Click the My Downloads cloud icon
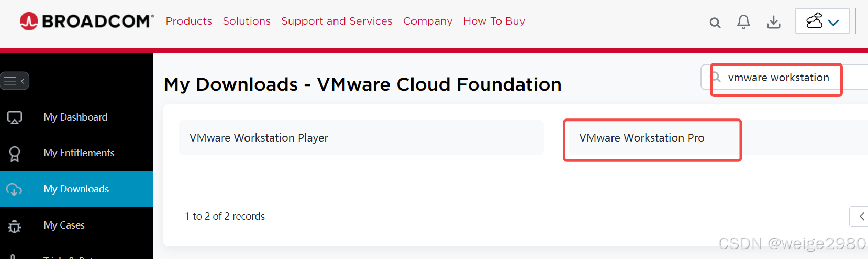 tap(15, 189)
